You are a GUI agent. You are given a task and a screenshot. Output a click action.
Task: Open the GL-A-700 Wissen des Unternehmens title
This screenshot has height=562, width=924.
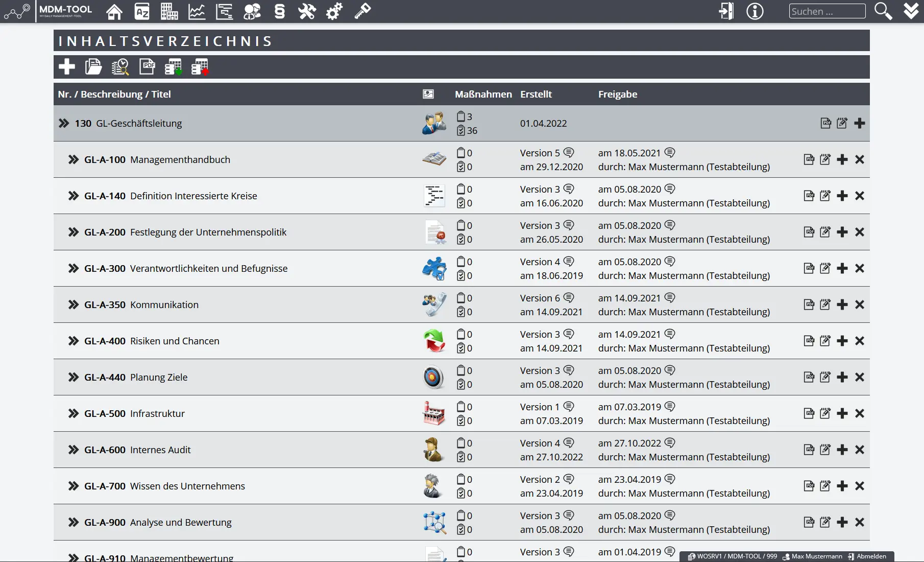coord(187,486)
